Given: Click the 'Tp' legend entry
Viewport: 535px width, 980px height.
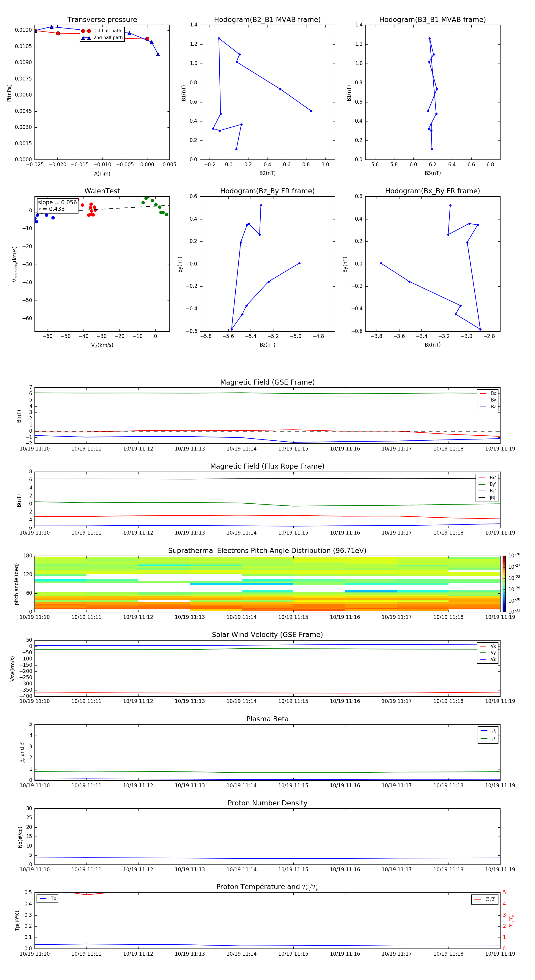Looking at the screenshot, I should pyautogui.click(x=48, y=899).
